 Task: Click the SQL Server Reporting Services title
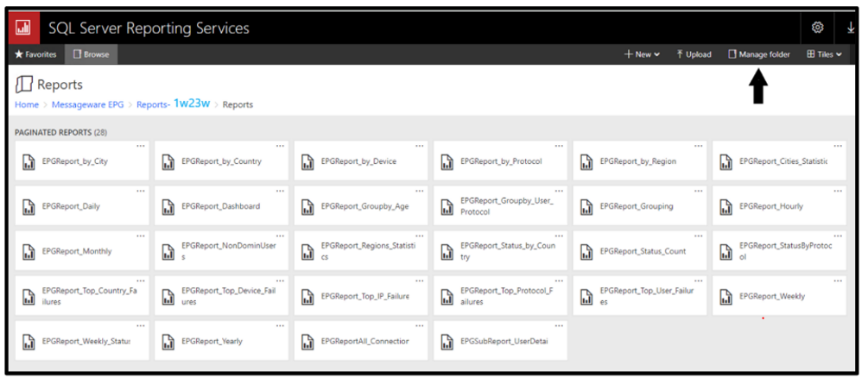tap(149, 28)
